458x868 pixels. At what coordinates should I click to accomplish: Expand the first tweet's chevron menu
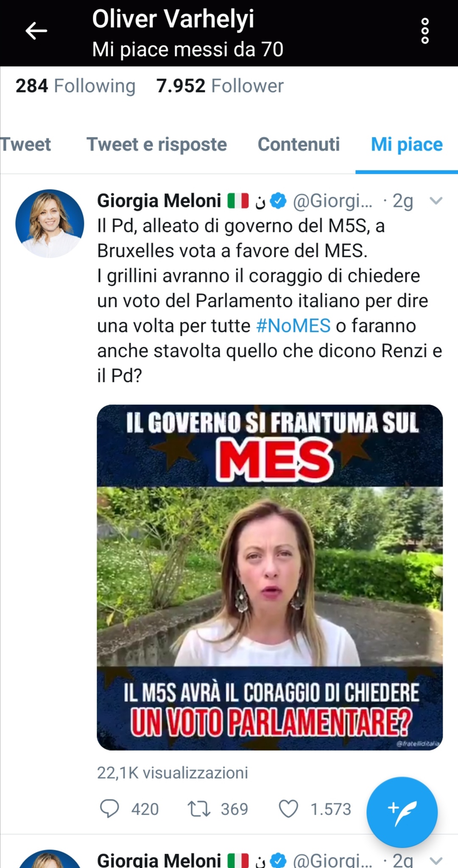[x=436, y=200]
